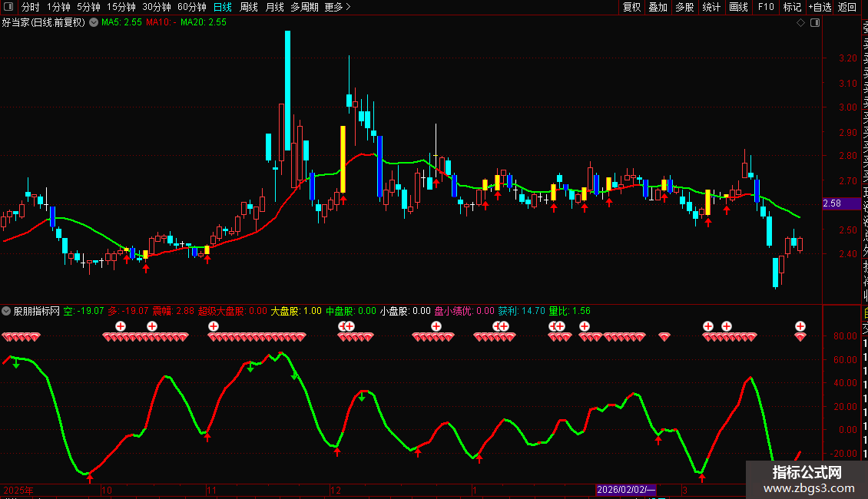Select the 15分钟 period tab
This screenshot has height=499, width=868.
[121, 7]
